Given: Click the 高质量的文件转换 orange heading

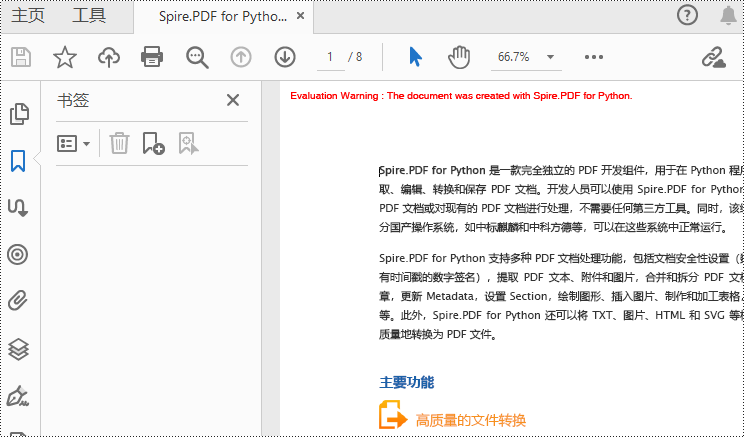Looking at the screenshot, I should (471, 420).
